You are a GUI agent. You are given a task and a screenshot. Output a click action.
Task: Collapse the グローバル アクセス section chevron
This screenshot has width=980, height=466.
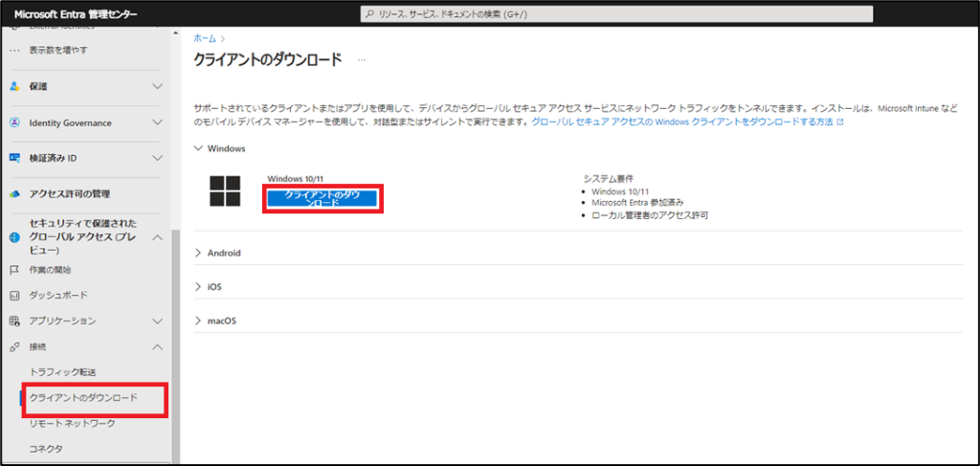158,236
